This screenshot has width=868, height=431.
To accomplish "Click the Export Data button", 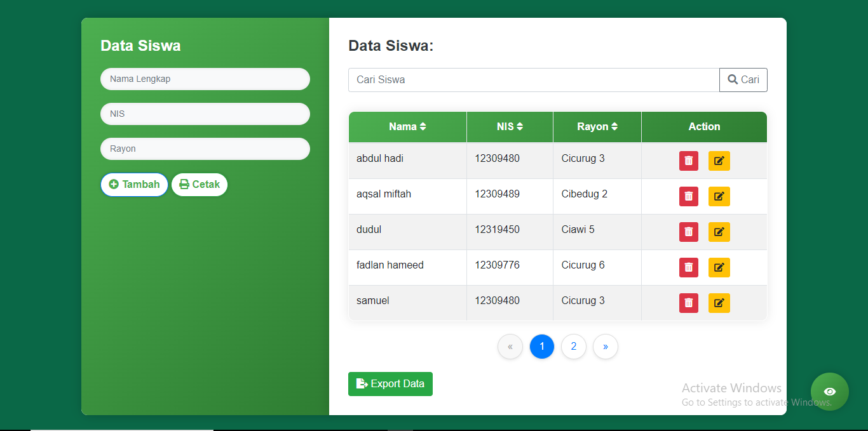I will [390, 384].
